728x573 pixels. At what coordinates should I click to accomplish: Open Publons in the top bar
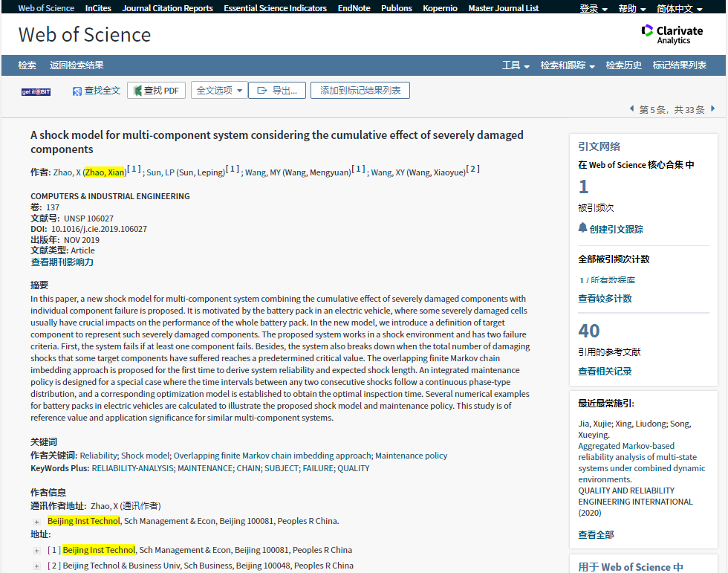[397, 8]
